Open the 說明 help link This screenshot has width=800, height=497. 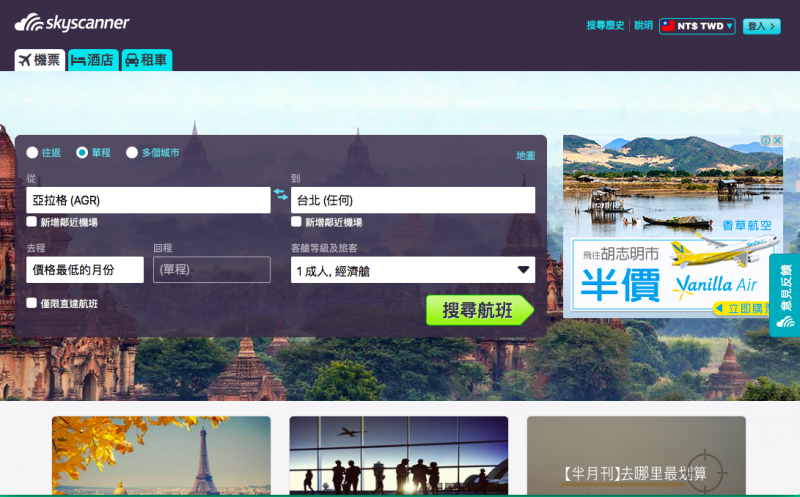(x=643, y=26)
